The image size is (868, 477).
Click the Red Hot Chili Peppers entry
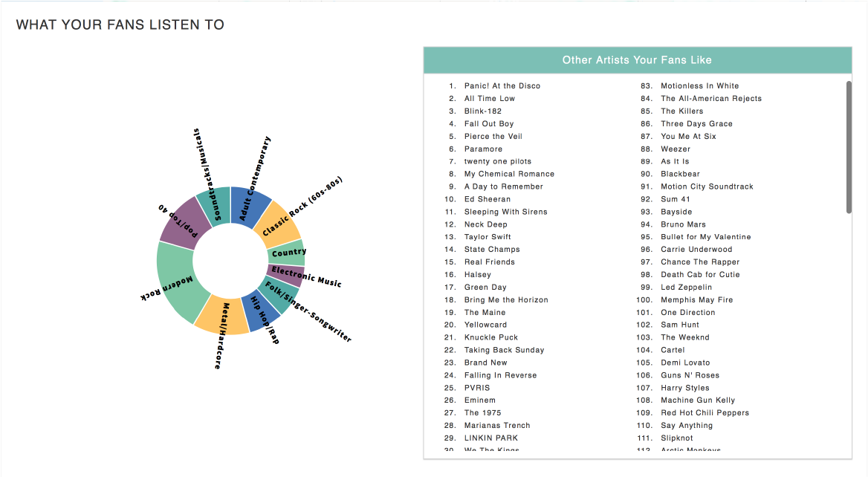tap(705, 413)
